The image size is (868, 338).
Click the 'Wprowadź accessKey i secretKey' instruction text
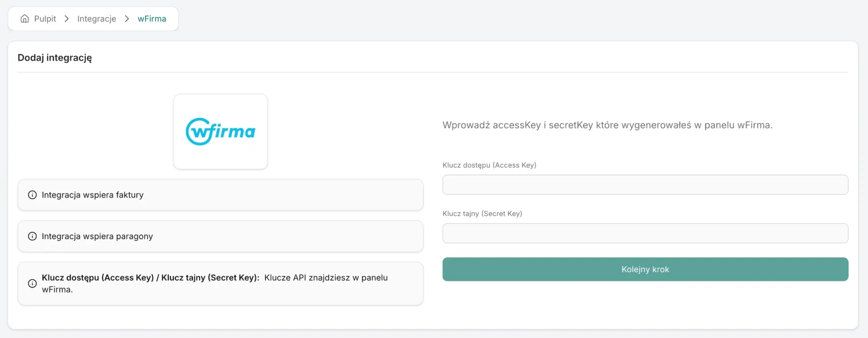tap(608, 125)
